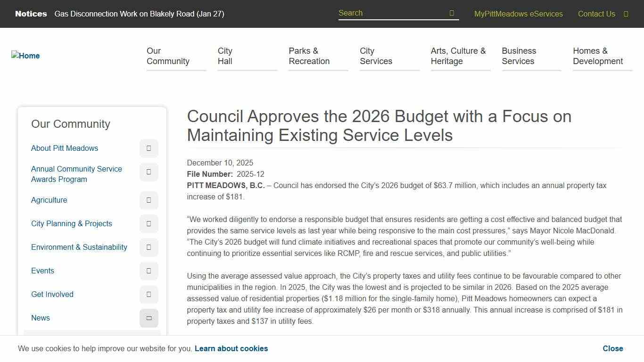Open the Learn about cookies link
644x362 pixels.
click(231, 348)
